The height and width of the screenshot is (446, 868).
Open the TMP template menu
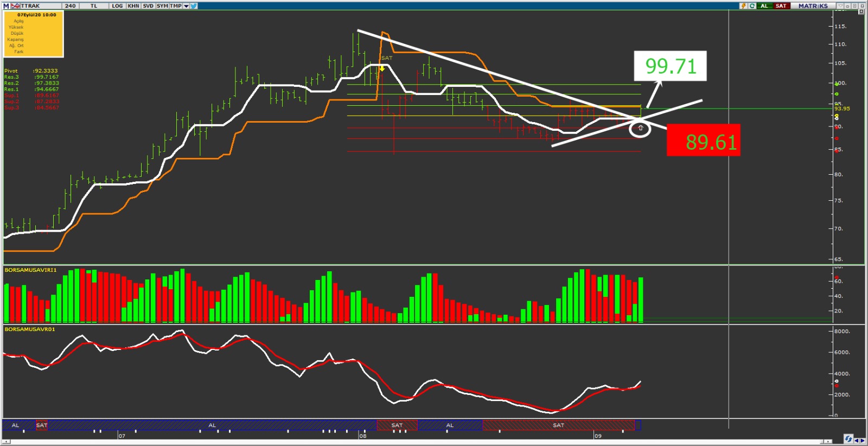tap(175, 6)
